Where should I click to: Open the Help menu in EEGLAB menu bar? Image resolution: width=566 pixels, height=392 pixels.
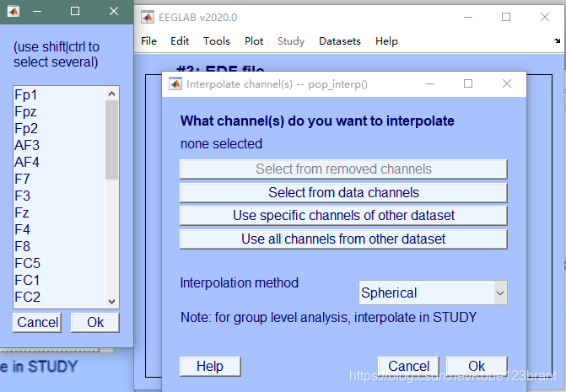tap(386, 41)
